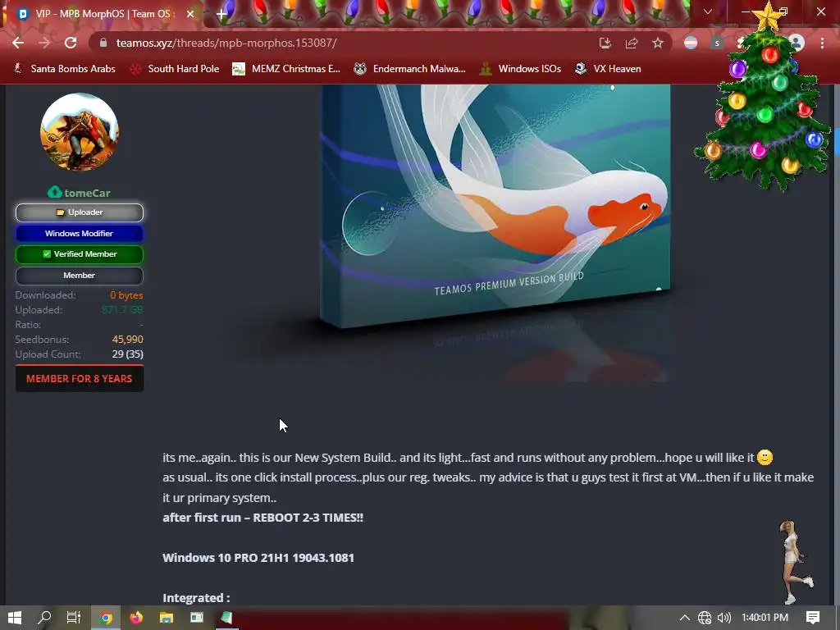Click the taskbar clock 1:40:01 PM
This screenshot has height=630, width=840.
click(765, 618)
